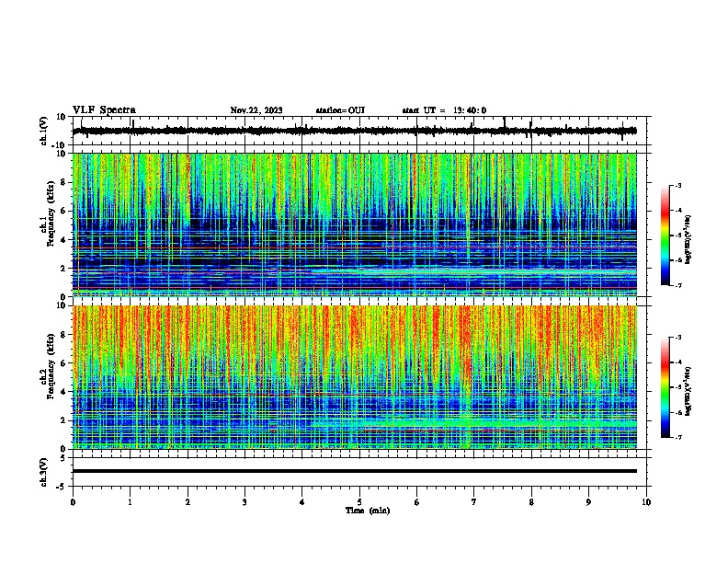The width and height of the screenshot is (728, 563).
Task: Click the ch.1 voltage waveform trace panel
Action: point(359,131)
